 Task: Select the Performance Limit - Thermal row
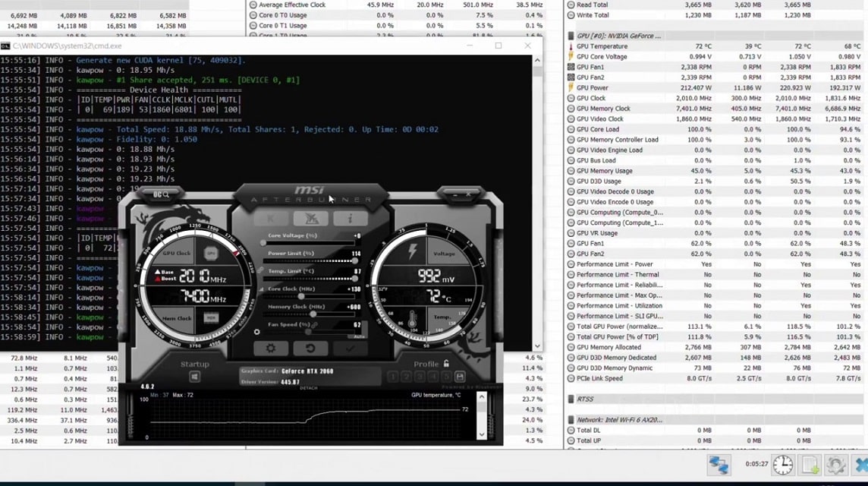click(715, 274)
